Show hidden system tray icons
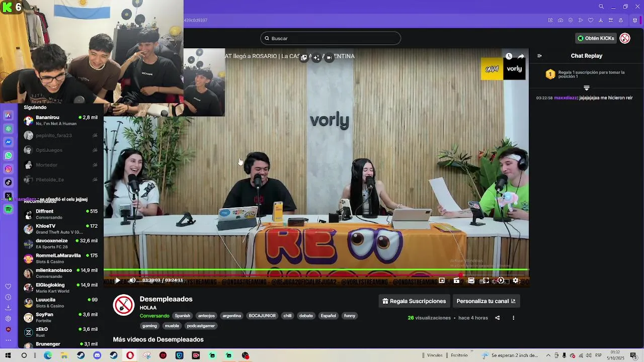Image resolution: width=644 pixels, height=362 pixels. coord(548,355)
